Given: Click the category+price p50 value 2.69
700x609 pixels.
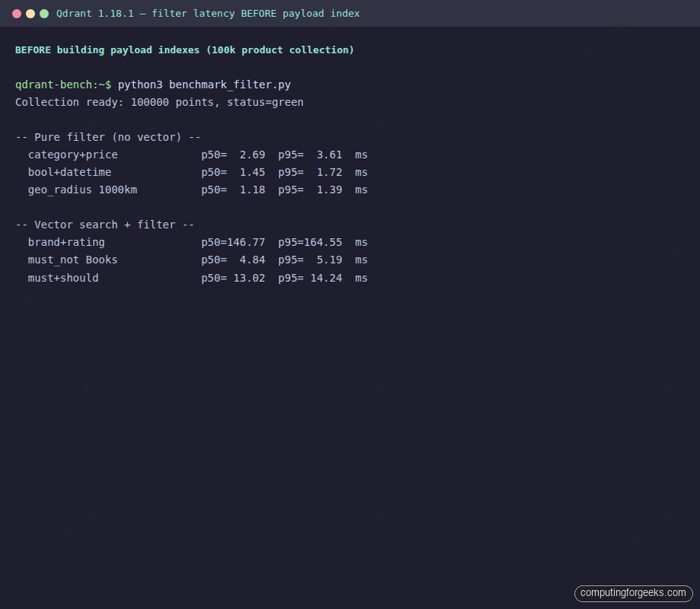Looking at the screenshot, I should (x=253, y=155).
